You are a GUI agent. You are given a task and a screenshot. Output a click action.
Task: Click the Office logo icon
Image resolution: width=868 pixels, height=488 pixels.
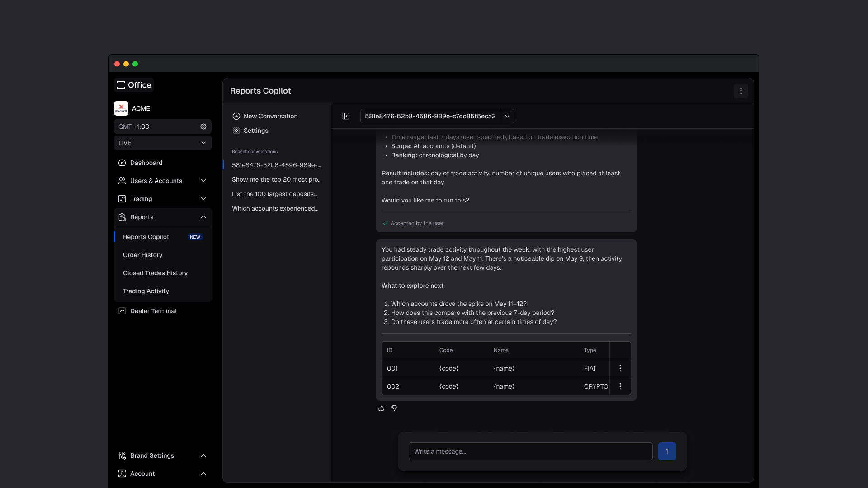(121, 85)
